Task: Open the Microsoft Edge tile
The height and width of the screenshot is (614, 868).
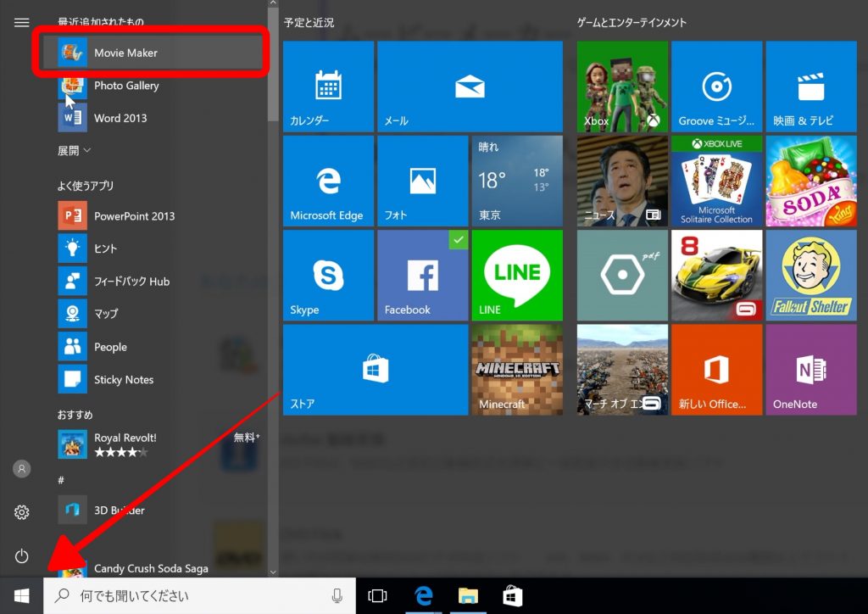Action: pyautogui.click(x=328, y=181)
